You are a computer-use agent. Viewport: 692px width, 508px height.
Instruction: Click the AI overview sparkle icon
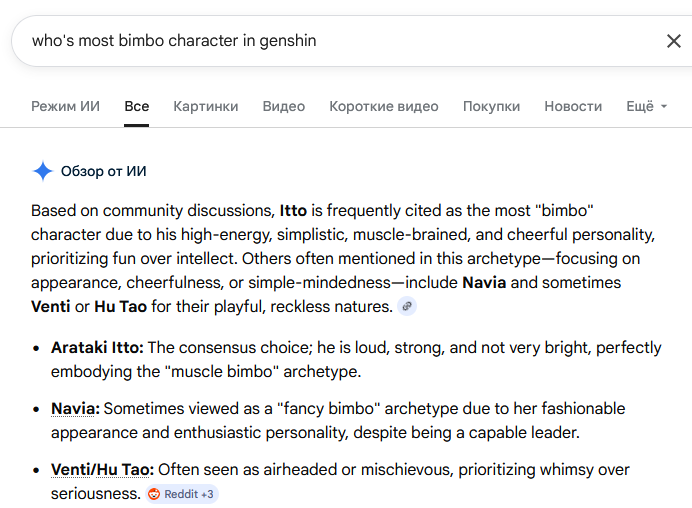[x=42, y=171]
